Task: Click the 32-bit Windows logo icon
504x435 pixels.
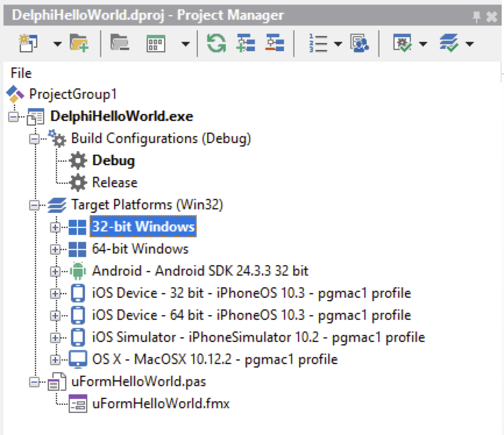Action: click(77, 227)
